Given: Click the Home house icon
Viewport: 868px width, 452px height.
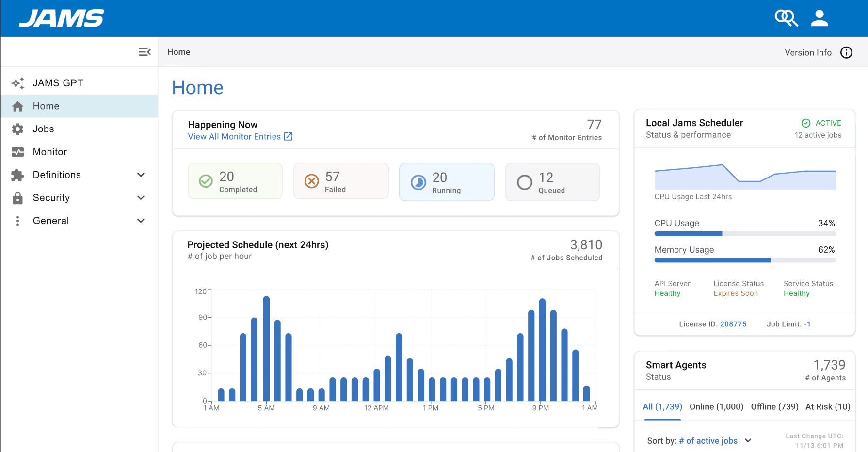Looking at the screenshot, I should (18, 106).
